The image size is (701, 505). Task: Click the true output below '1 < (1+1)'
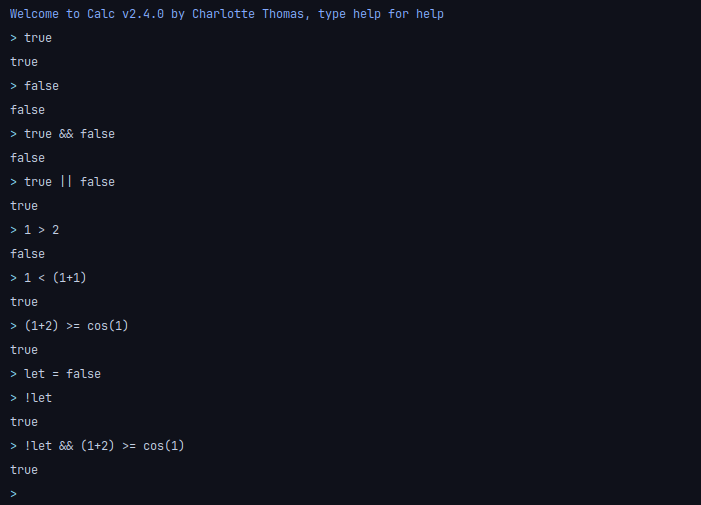click(24, 302)
